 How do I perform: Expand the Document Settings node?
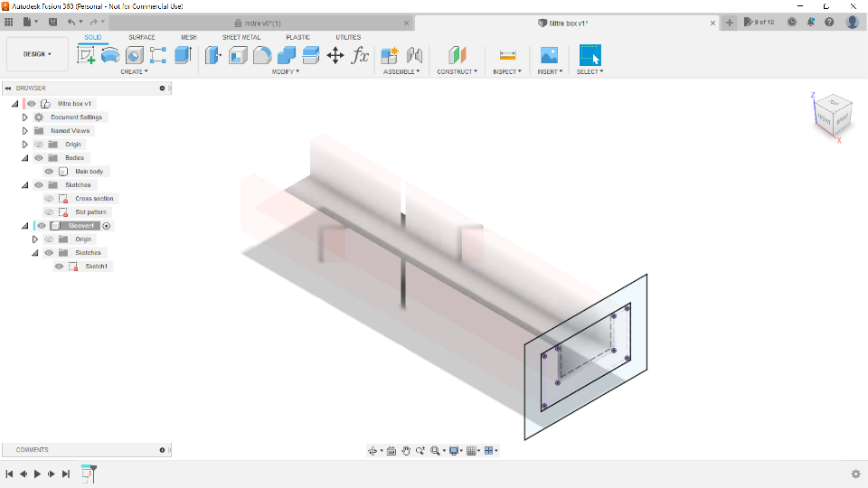(x=25, y=117)
